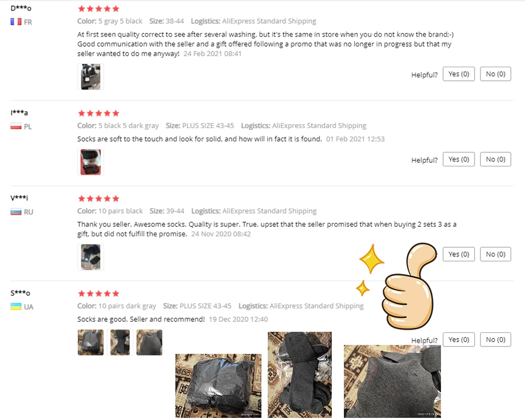
Task: Click the Russia flag icon beside RU
Action: click(x=16, y=212)
